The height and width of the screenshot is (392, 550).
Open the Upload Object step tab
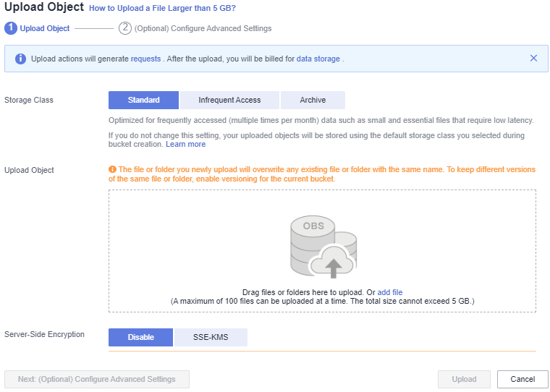click(x=45, y=29)
